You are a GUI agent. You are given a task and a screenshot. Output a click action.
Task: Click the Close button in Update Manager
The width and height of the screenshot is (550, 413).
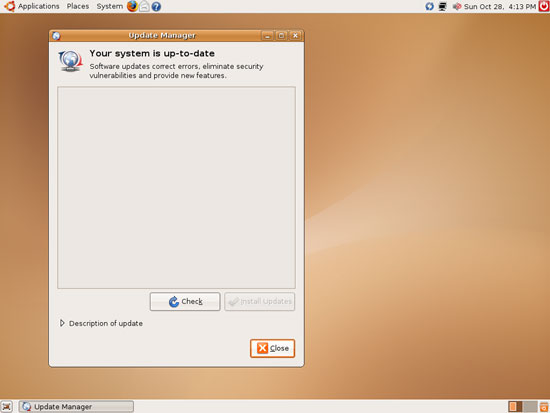tap(273, 348)
